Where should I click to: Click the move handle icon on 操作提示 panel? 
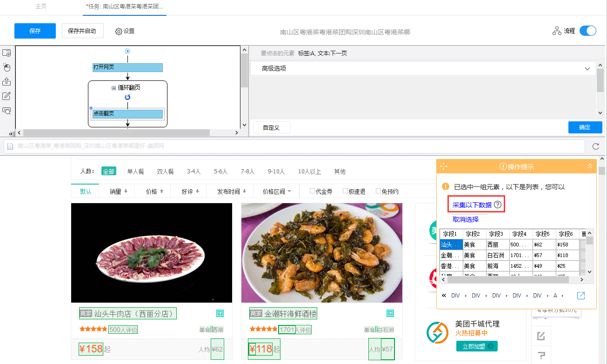[x=443, y=166]
